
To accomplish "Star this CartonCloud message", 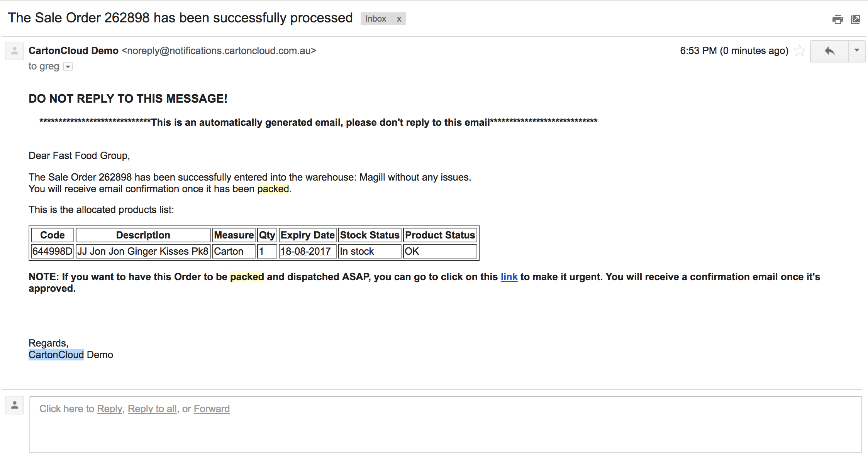I will click(x=800, y=51).
